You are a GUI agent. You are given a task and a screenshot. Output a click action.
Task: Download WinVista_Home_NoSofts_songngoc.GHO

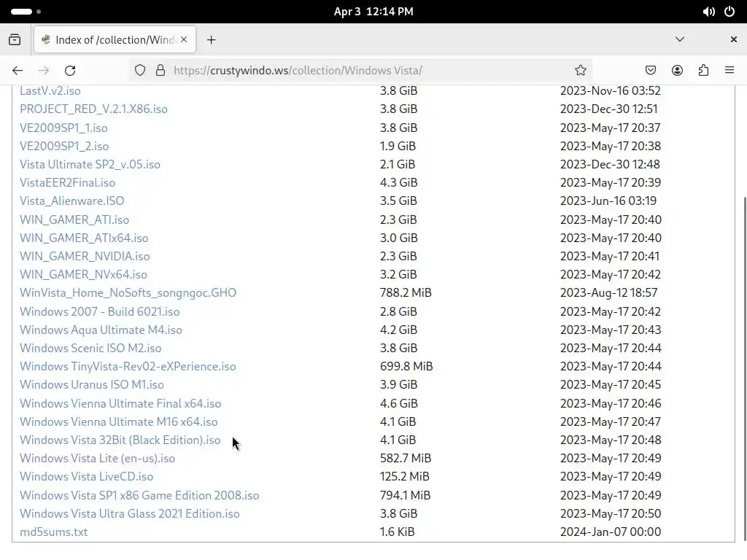(128, 293)
